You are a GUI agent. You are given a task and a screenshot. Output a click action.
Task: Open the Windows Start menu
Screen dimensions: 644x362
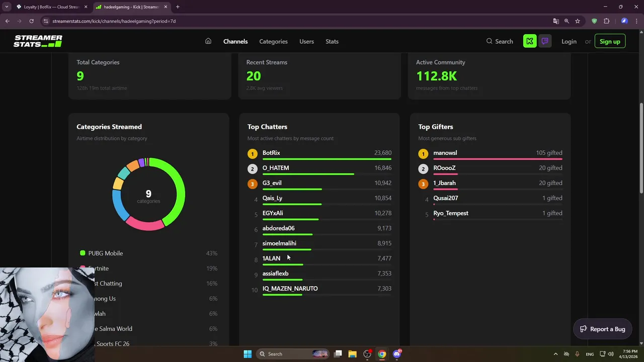(248, 354)
